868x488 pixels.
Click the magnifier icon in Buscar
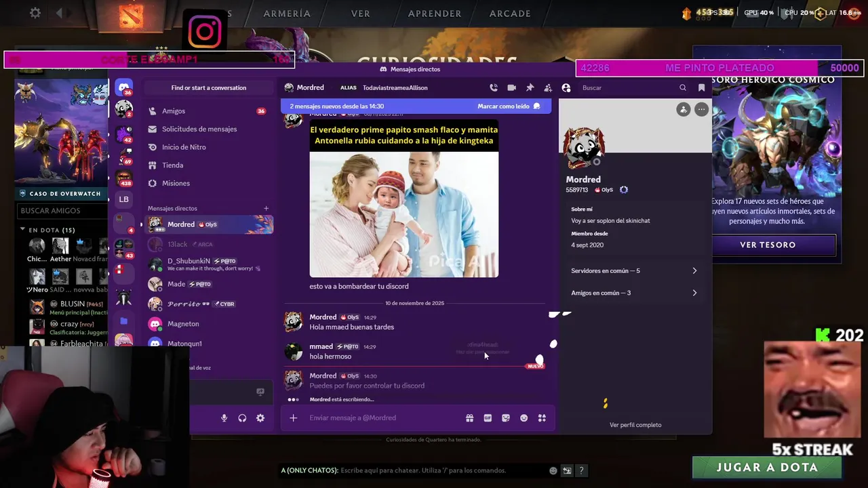click(x=683, y=87)
